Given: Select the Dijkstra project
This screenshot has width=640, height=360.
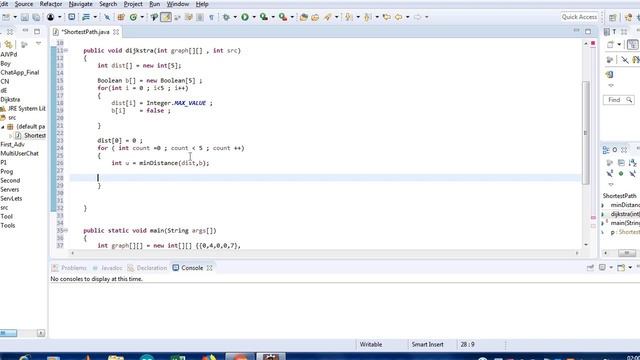Looking at the screenshot, I should 10,99.
